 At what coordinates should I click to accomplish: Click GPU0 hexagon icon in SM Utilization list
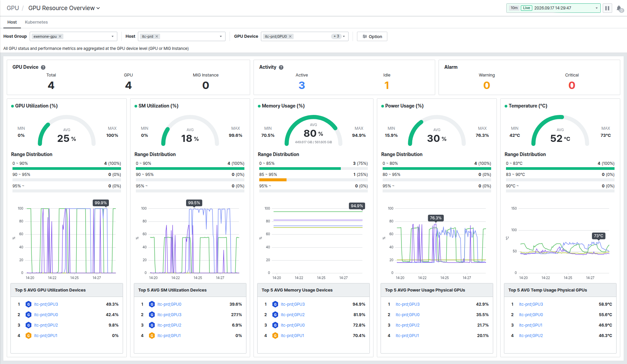[152, 304]
